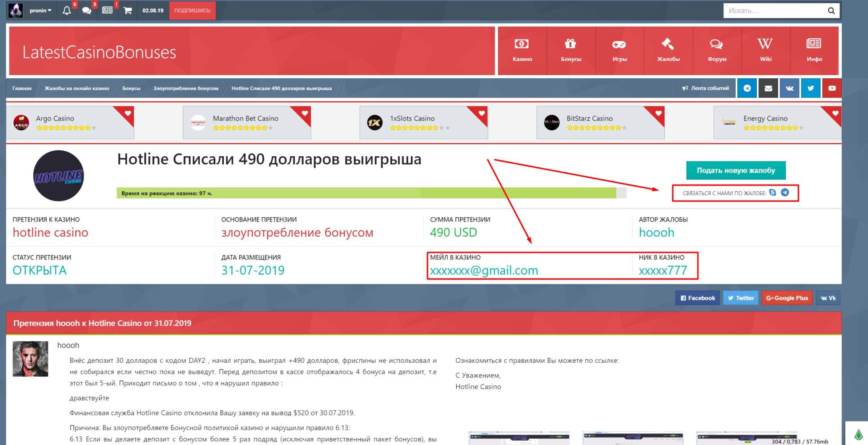The width and height of the screenshot is (868, 445).
Task: Expand the pronin user dropdown
Action: (40, 10)
